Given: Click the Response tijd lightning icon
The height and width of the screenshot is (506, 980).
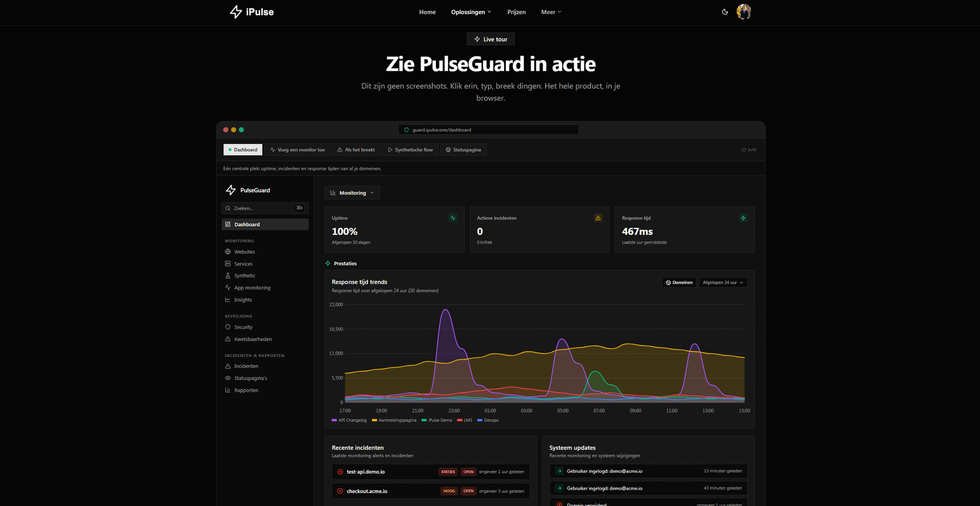Looking at the screenshot, I should tap(743, 218).
